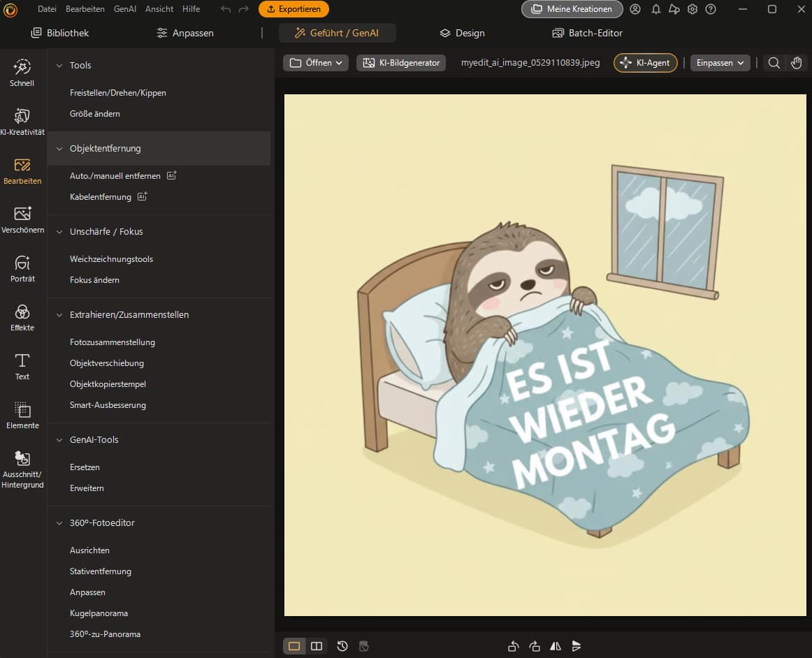
Task: Open the Effekte sidebar section
Action: tap(22, 317)
